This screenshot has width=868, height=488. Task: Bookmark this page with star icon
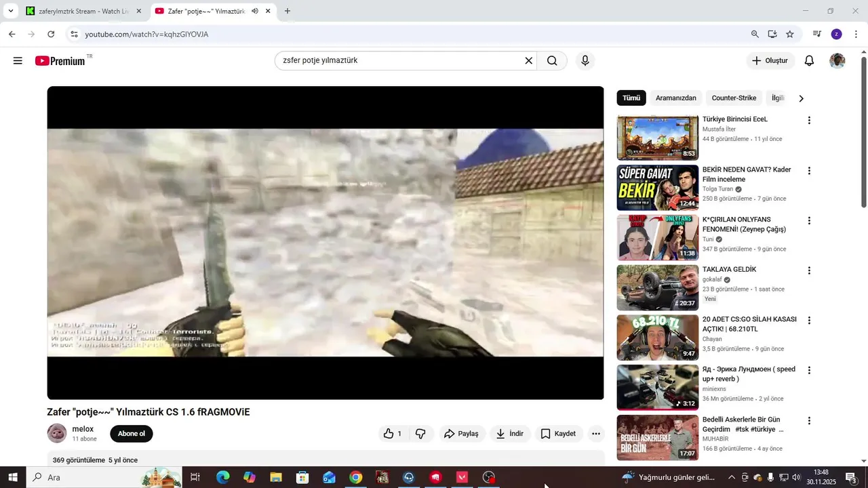tap(790, 34)
